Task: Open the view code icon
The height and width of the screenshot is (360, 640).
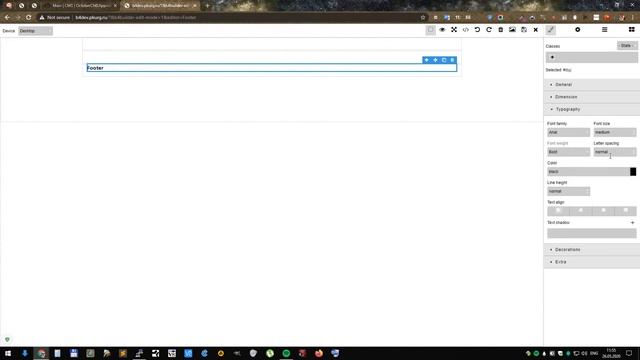Action: coord(465,30)
